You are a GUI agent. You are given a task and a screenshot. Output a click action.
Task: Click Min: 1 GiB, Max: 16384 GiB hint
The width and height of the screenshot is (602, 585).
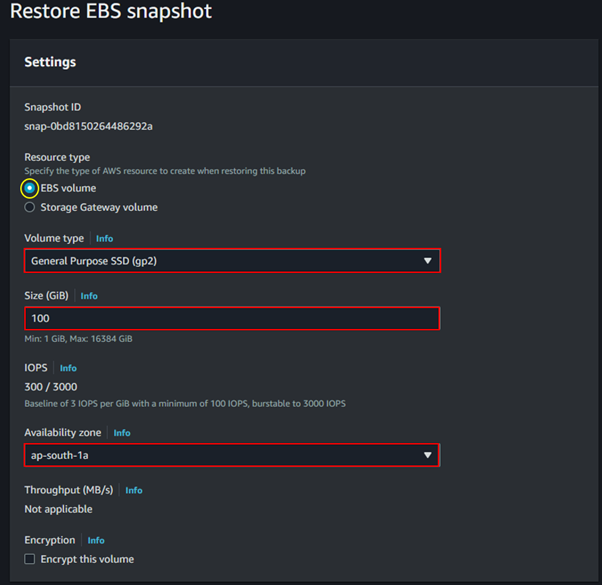point(78,339)
